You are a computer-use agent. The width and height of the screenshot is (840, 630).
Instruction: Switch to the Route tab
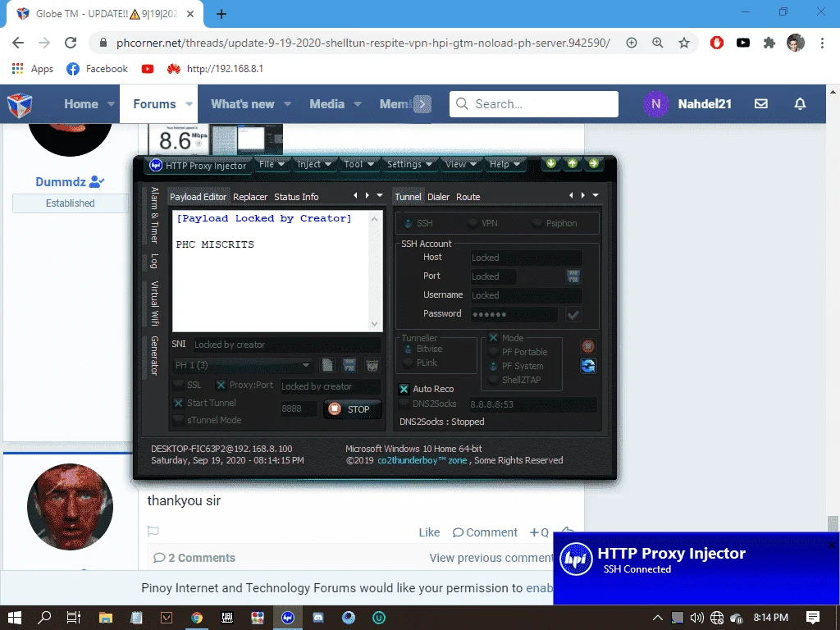click(x=468, y=197)
